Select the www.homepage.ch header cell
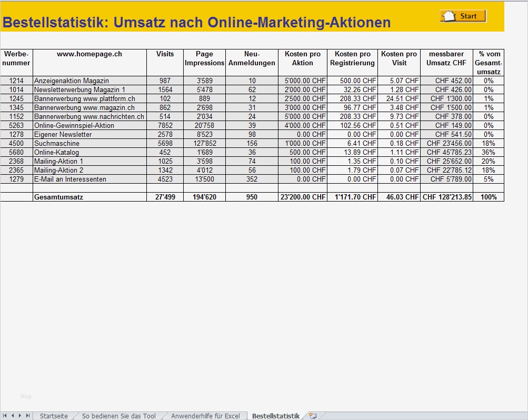 coord(89,63)
